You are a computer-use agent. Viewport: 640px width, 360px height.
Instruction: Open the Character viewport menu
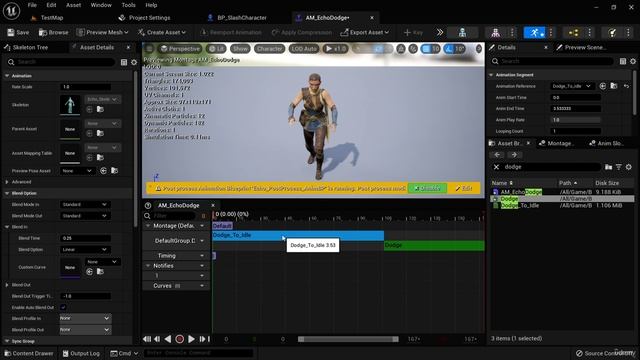tap(269, 49)
